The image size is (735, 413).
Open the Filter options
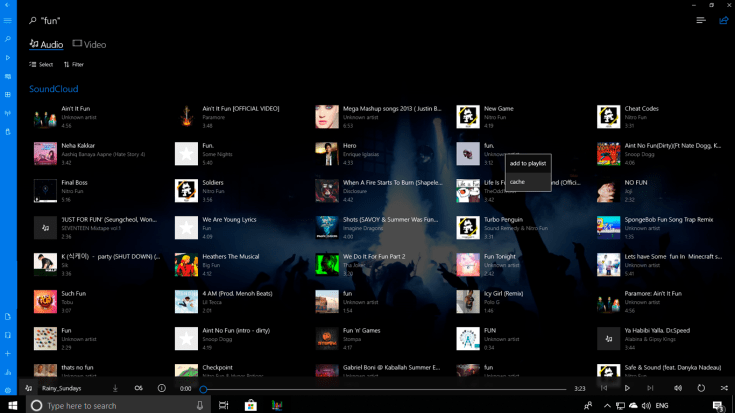tap(74, 65)
